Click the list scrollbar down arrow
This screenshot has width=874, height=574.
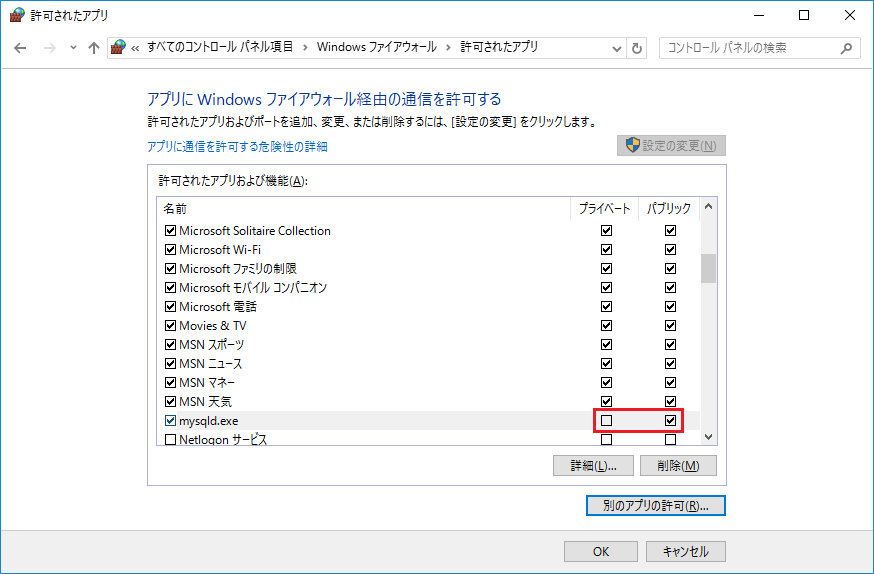[x=708, y=437]
